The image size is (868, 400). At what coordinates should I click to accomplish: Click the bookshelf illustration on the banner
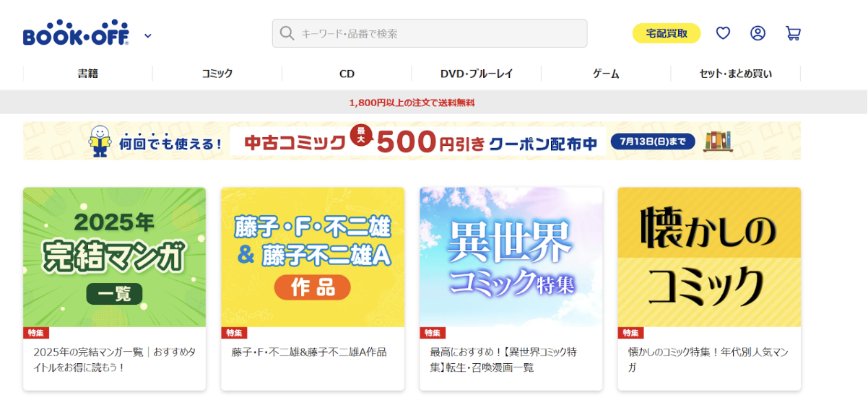718,141
